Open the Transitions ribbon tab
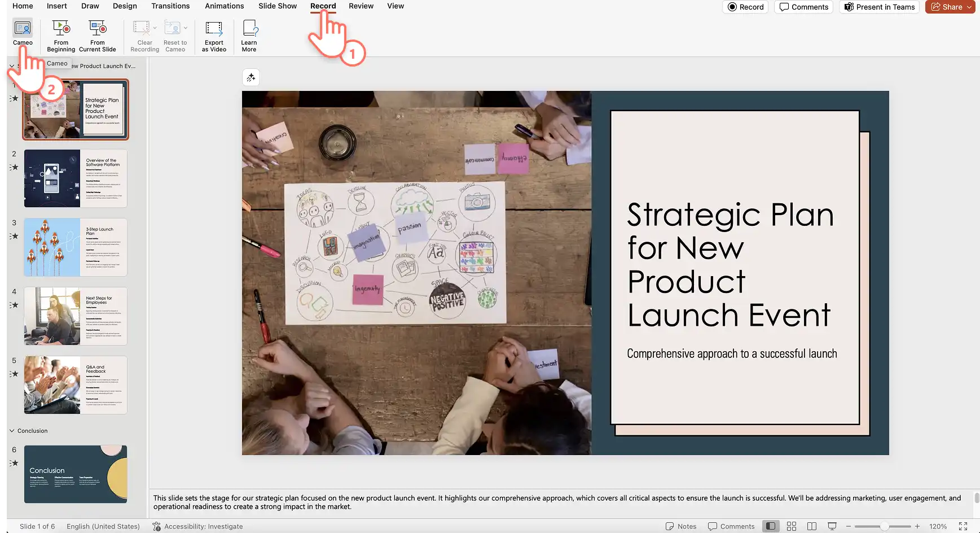This screenshot has height=533, width=980. tap(170, 6)
